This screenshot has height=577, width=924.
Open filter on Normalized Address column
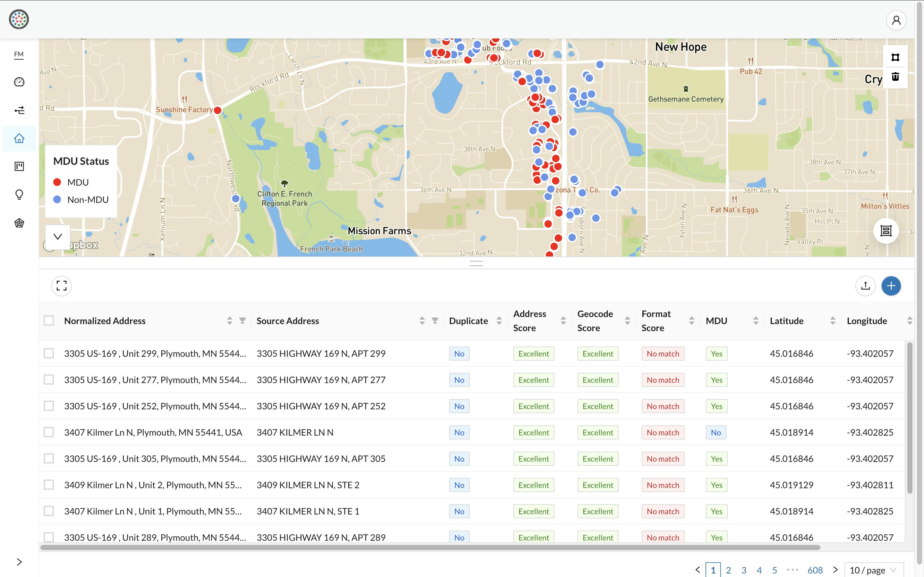(243, 321)
